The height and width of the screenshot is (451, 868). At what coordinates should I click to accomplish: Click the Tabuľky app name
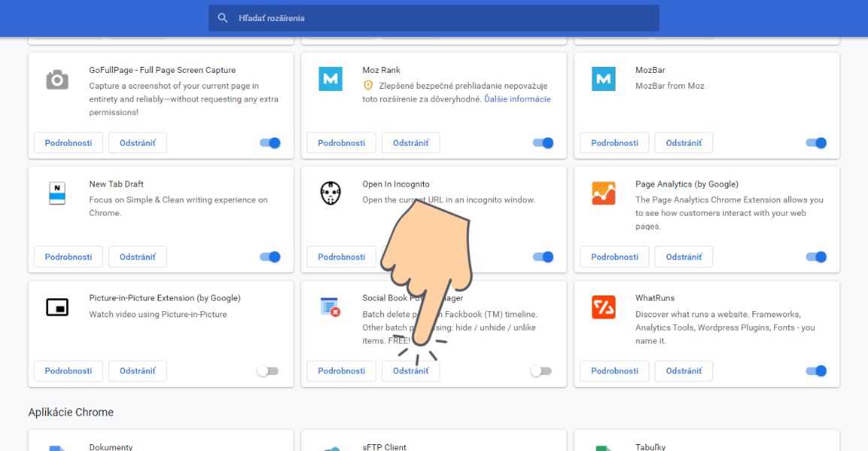pyautogui.click(x=651, y=446)
